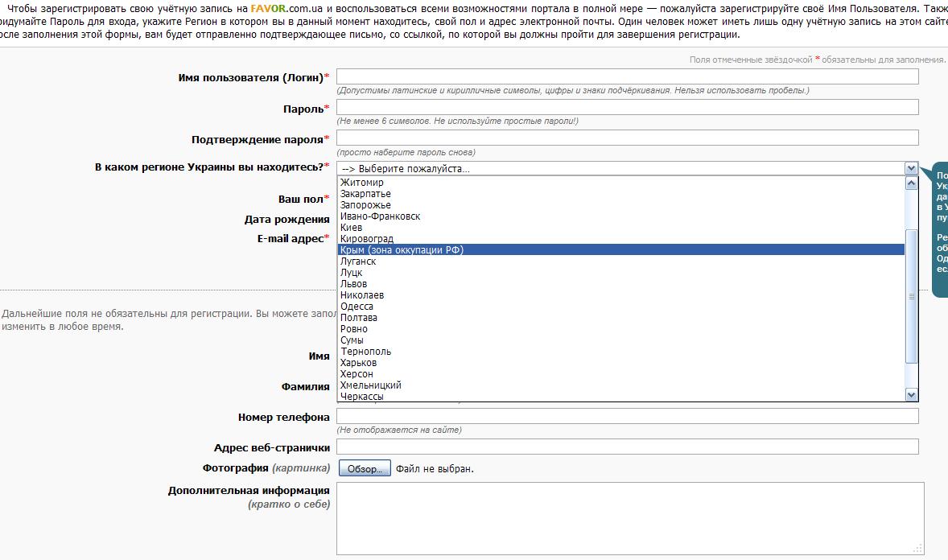Click the Дополнительная информация text area
948x560 pixels.
click(x=629, y=518)
